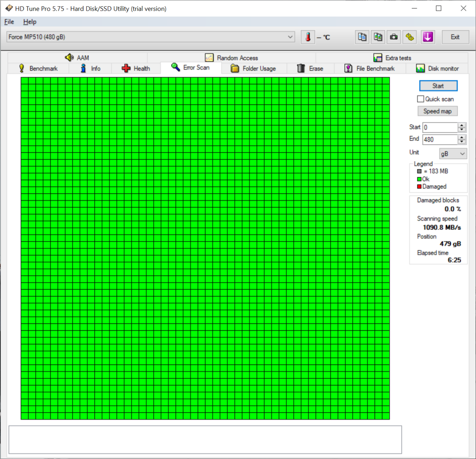
Task: Open the Unit gB dropdown
Action: tap(453, 153)
